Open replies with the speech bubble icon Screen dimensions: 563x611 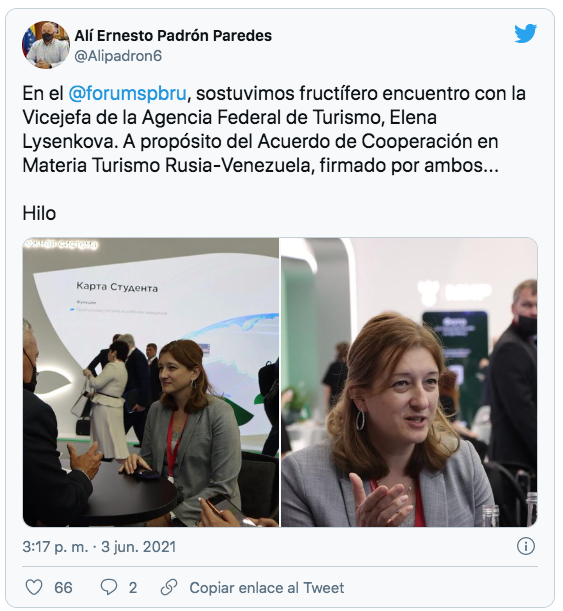coord(109,587)
